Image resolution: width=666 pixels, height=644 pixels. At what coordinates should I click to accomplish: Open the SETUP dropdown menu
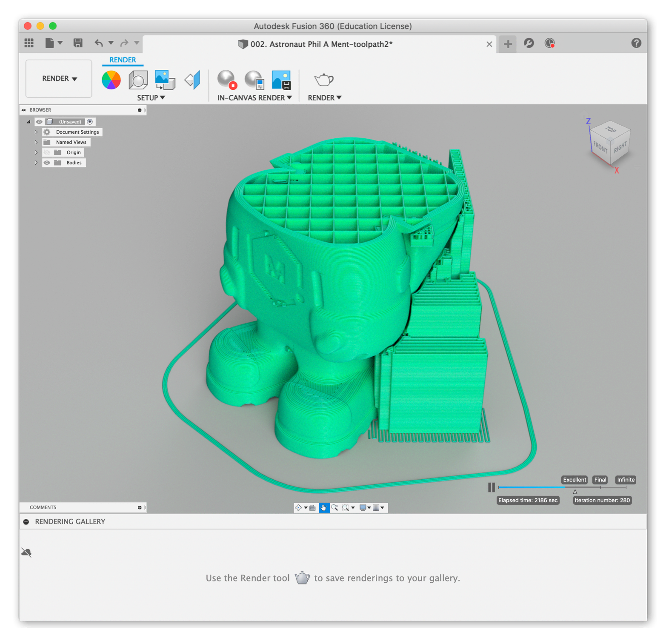pos(151,97)
